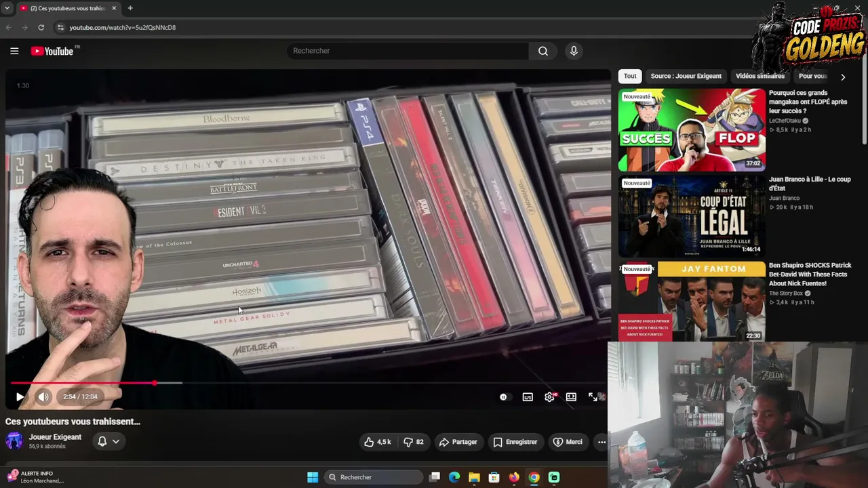Open the YouTube guide hamburger menu
This screenshot has width=868, height=488.
[14, 51]
